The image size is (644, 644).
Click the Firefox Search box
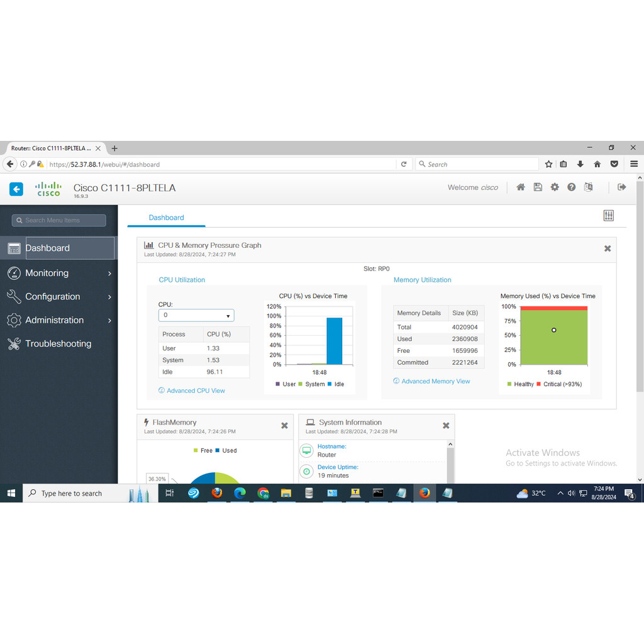[x=477, y=164]
